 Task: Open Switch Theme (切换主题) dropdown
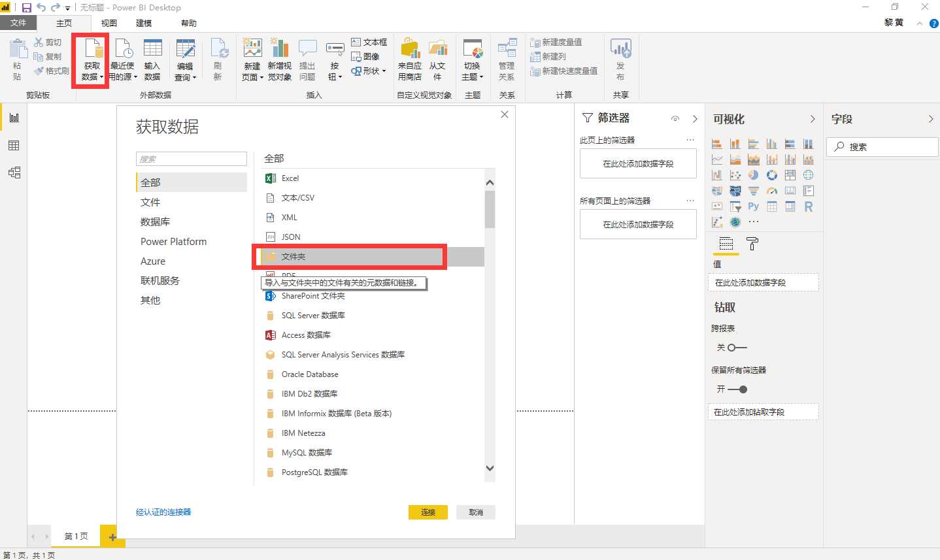click(x=473, y=60)
